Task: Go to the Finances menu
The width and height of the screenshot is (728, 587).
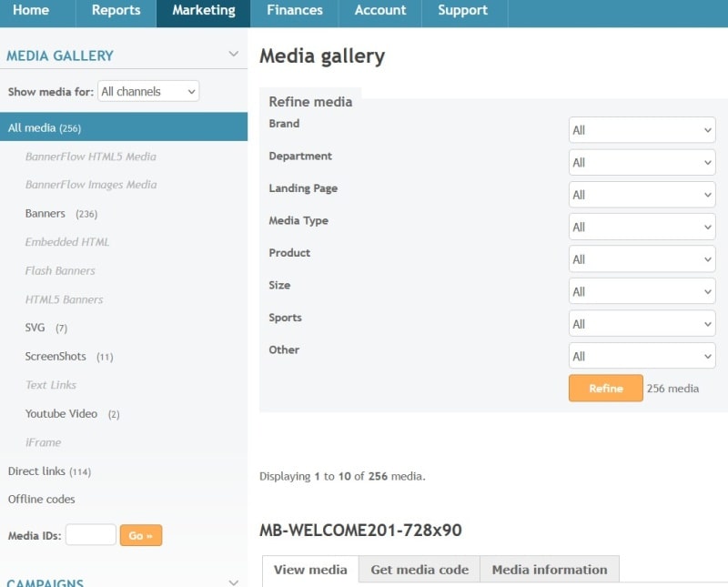Action: (x=294, y=11)
